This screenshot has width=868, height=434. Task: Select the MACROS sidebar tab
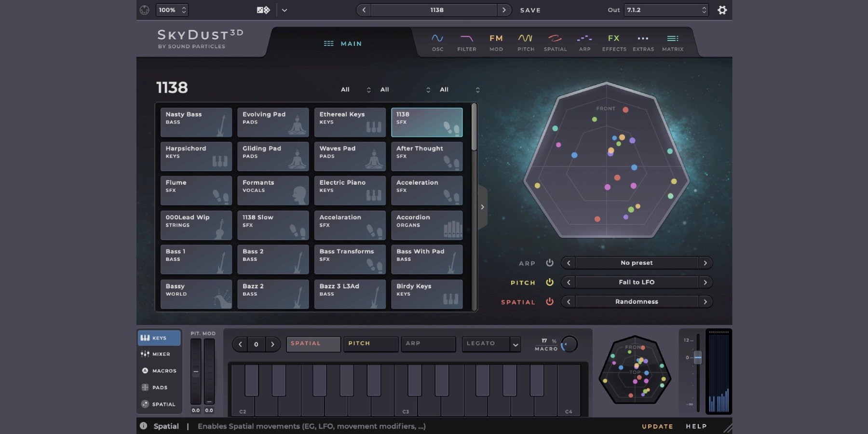click(159, 371)
